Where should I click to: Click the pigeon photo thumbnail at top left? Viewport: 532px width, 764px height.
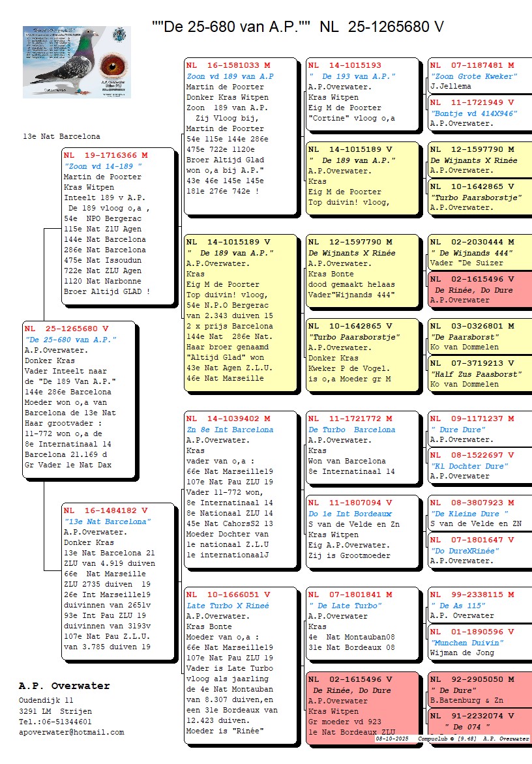click(x=77, y=62)
